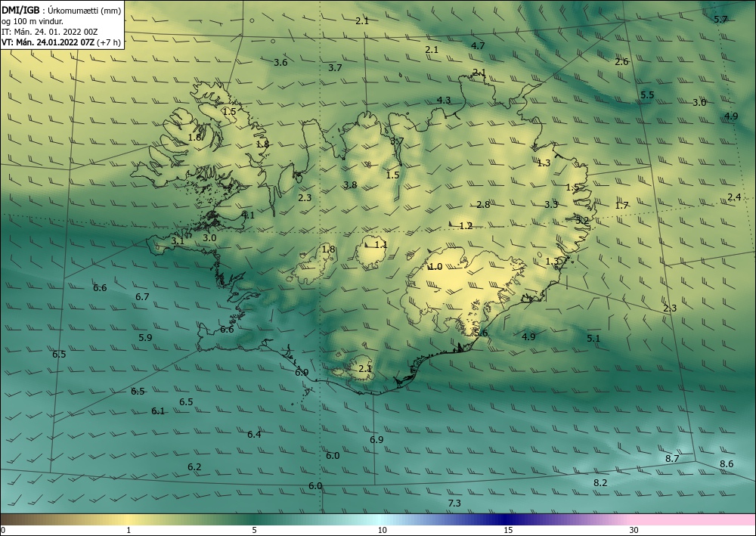Viewport: 756px width, 536px height.
Task: Click the colour scale label '10'
Action: (x=383, y=531)
